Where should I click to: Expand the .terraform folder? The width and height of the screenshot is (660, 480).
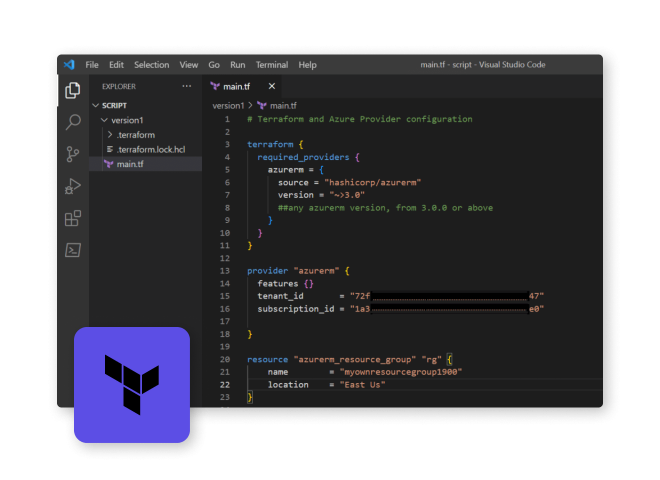coord(134,135)
